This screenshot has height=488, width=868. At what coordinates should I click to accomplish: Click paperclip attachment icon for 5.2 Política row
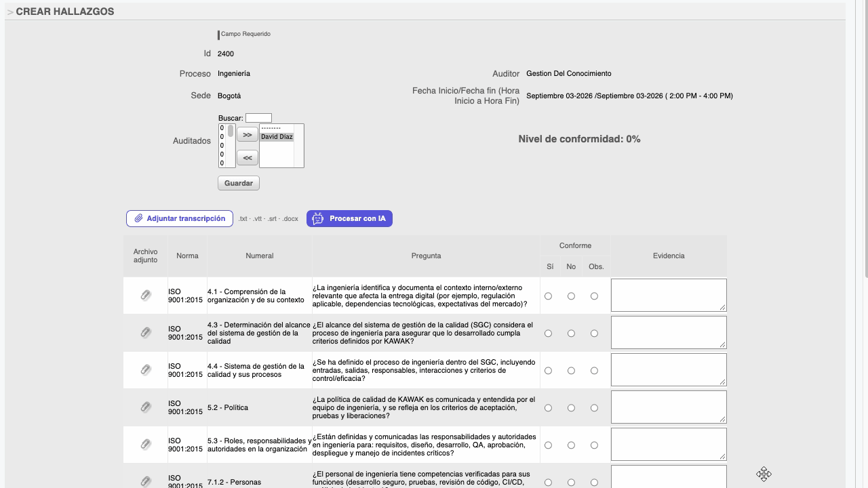(x=146, y=407)
